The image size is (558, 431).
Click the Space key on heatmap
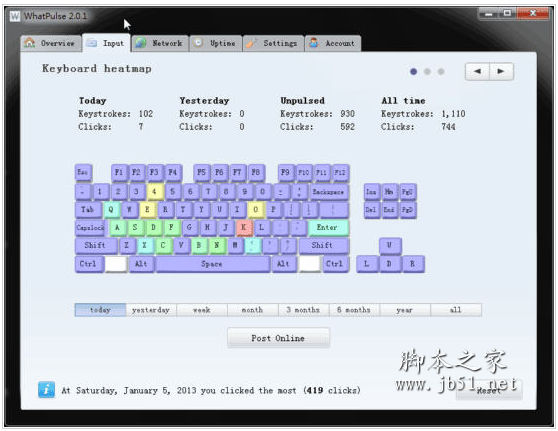click(212, 264)
